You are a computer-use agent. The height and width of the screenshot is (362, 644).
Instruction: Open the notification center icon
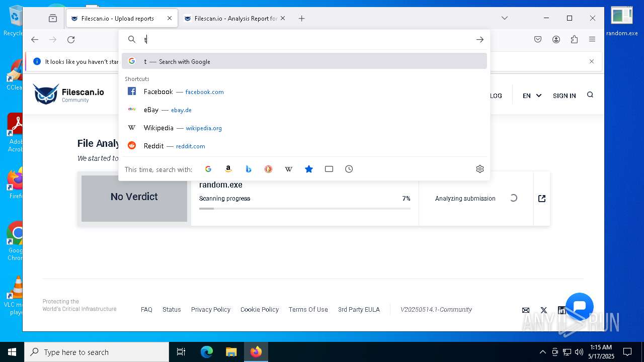tap(627, 352)
